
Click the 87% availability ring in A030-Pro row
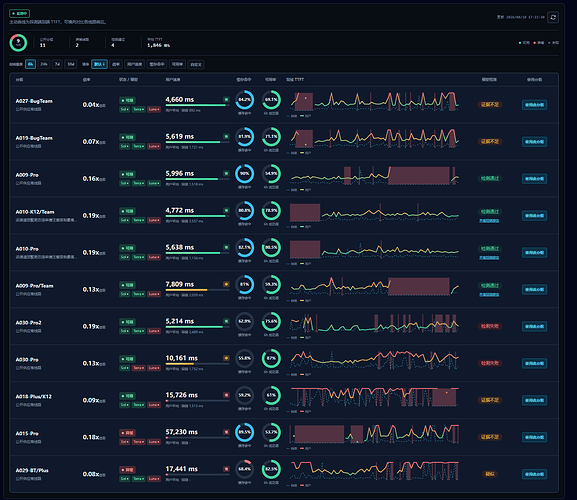tap(271, 358)
